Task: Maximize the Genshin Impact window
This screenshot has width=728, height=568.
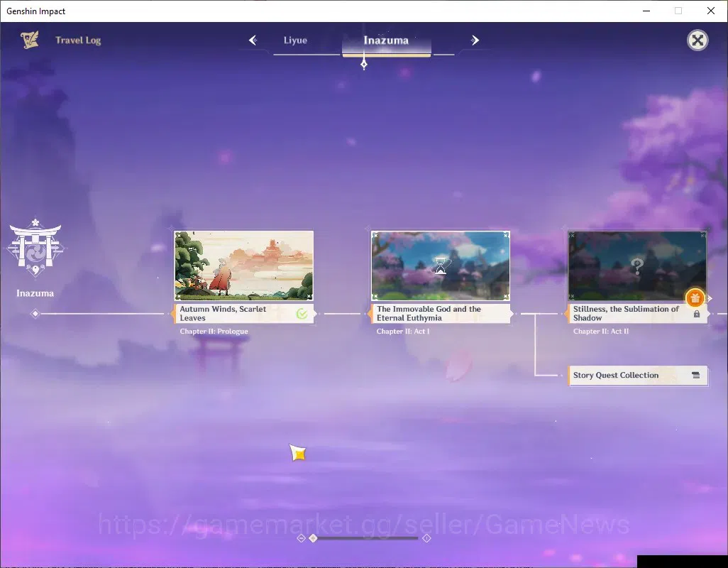Action: coord(678,11)
